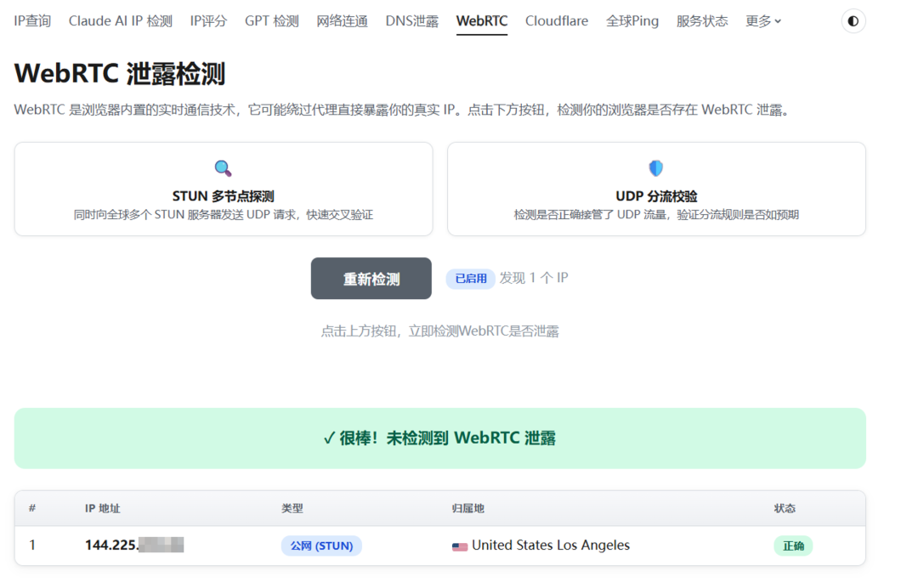Toggle the dark mode theme button
This screenshot has height=588, width=918.
coord(853,21)
